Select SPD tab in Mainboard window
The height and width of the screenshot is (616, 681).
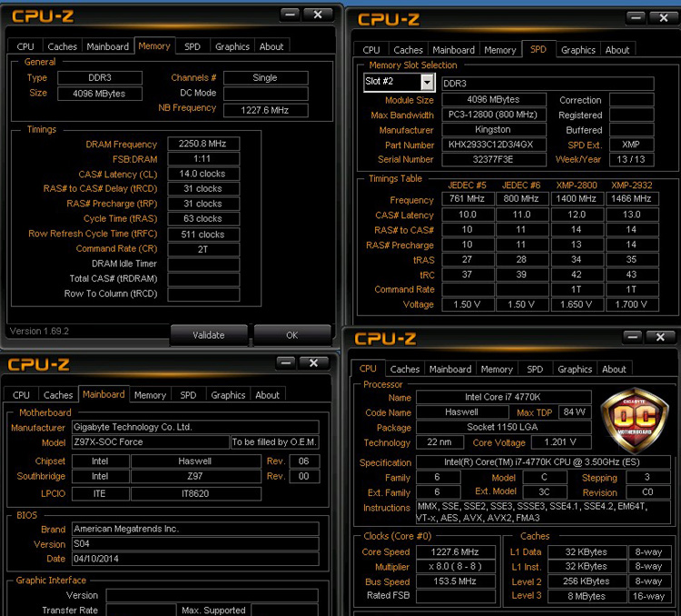[188, 395]
